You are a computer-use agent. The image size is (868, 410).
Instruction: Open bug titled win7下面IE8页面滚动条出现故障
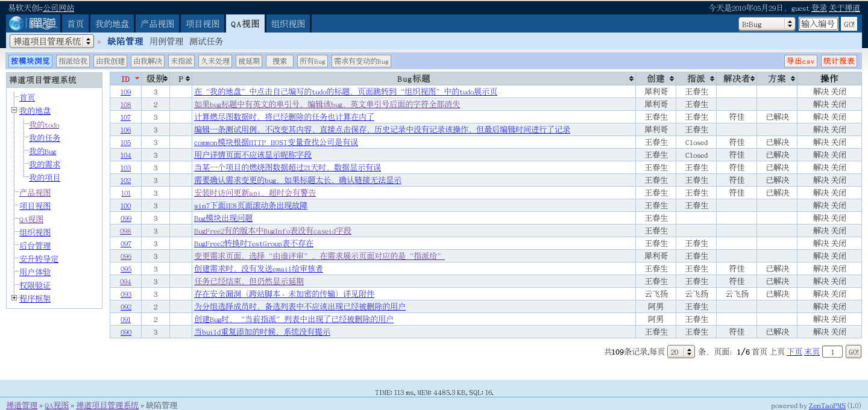click(251, 206)
